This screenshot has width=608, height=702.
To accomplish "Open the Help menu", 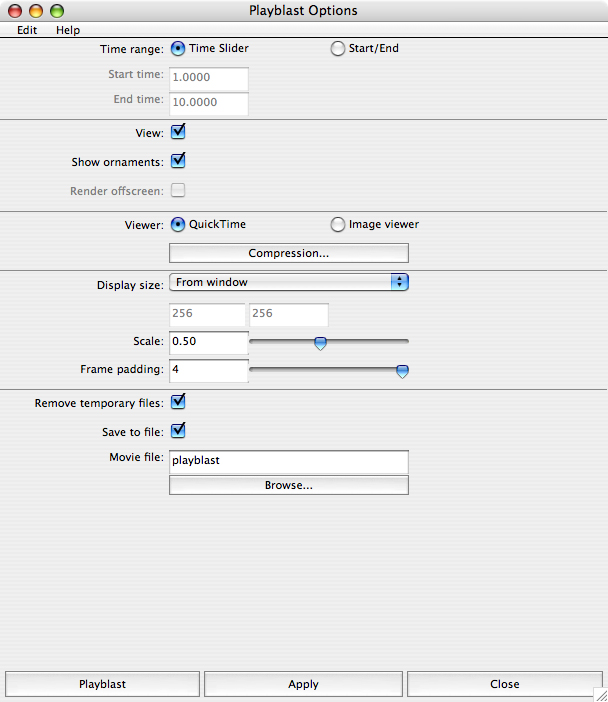I will point(68,30).
